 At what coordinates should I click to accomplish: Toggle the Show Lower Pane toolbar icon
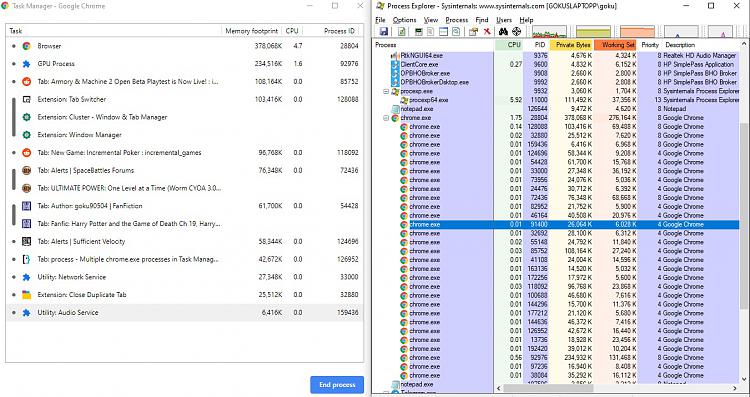click(x=443, y=32)
